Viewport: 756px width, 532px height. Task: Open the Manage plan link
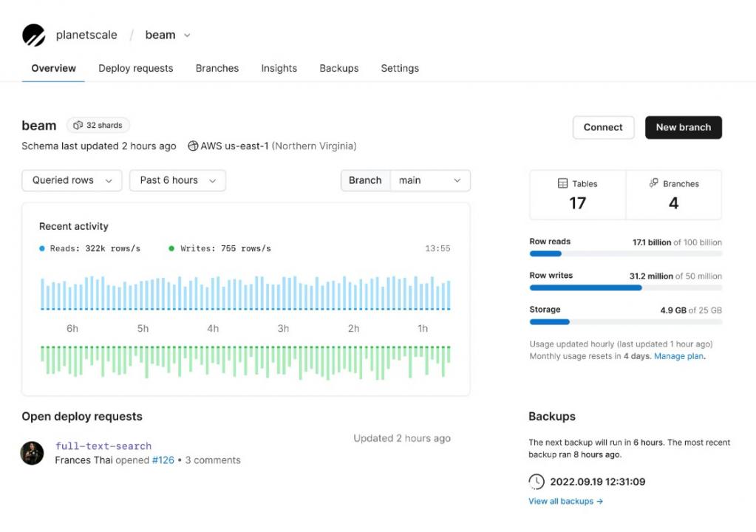pyautogui.click(x=678, y=356)
